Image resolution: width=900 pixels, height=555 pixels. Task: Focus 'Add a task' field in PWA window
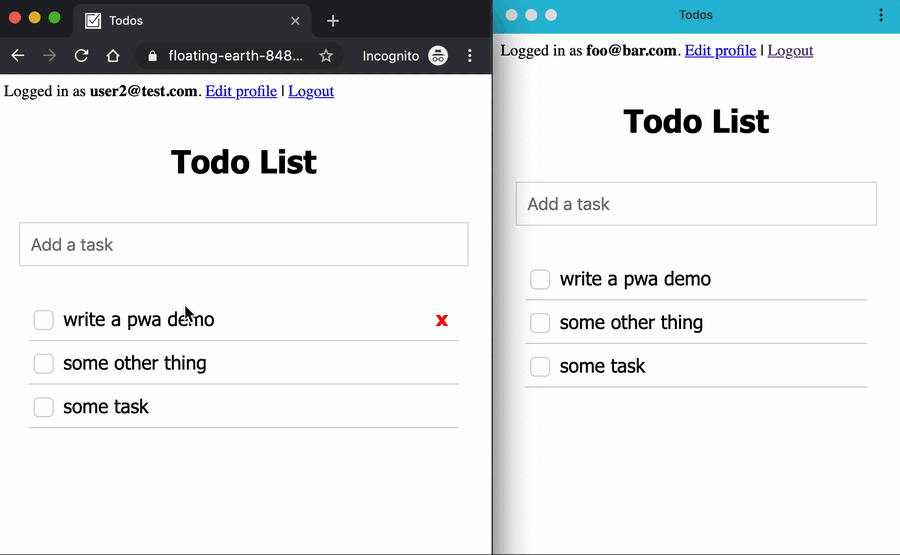[696, 204]
